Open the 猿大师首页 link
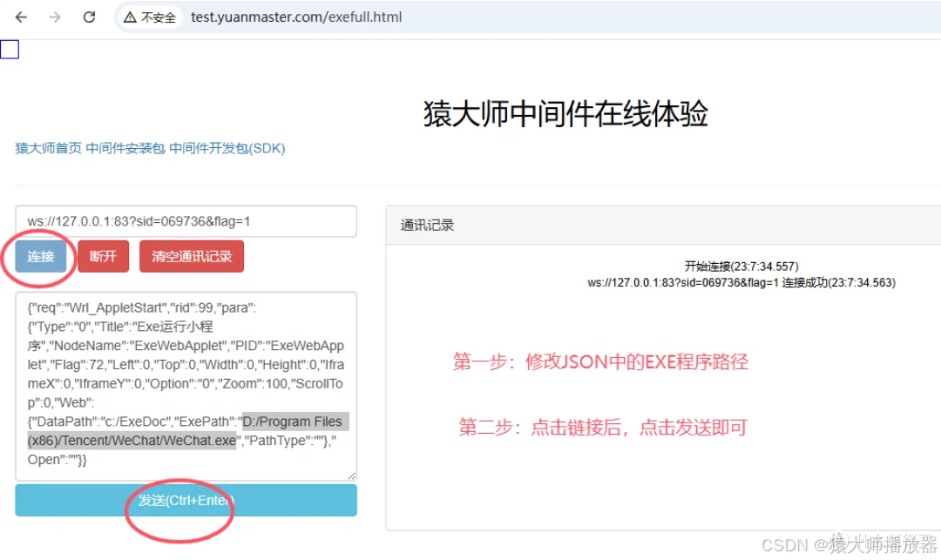The height and width of the screenshot is (560, 941). 48,148
